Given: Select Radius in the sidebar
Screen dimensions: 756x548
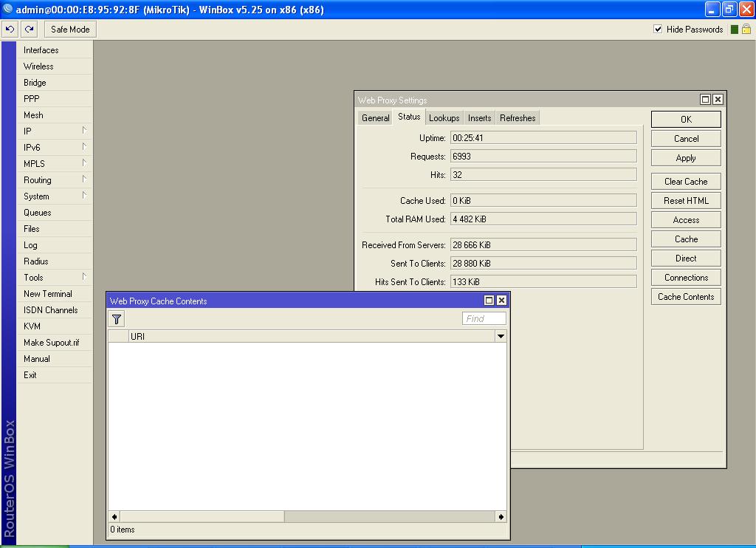Looking at the screenshot, I should pyautogui.click(x=54, y=261).
